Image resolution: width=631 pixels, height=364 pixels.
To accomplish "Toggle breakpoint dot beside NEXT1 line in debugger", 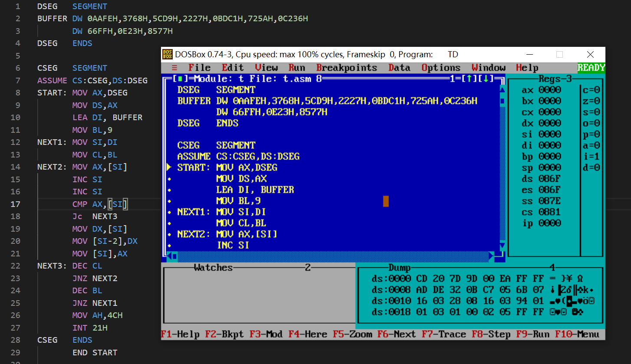I will (x=169, y=212).
